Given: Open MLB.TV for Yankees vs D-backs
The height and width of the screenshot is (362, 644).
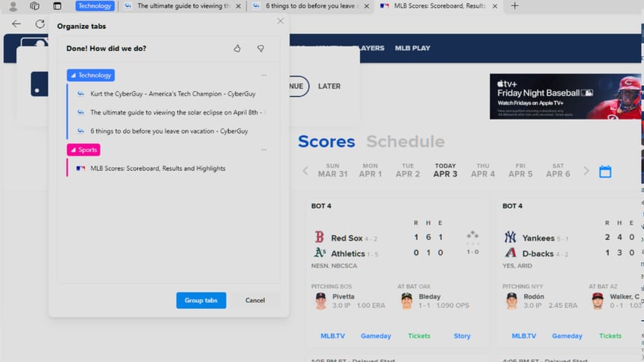Looking at the screenshot, I should tap(524, 336).
